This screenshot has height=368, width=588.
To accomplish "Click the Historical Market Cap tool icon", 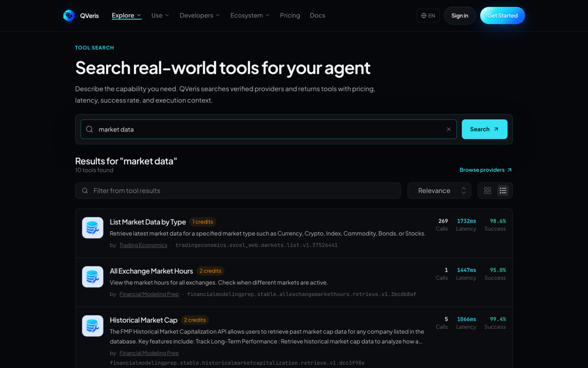I will (x=93, y=325).
